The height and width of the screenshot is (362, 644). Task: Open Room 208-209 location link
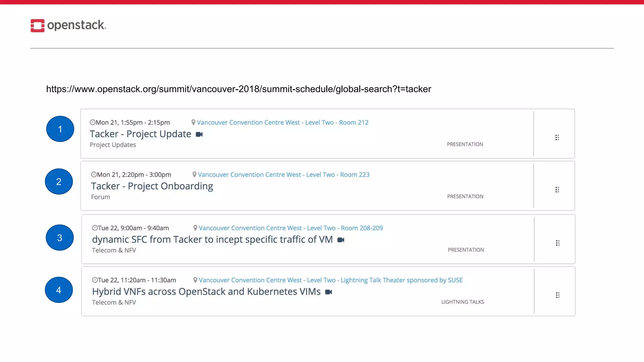pyautogui.click(x=291, y=228)
